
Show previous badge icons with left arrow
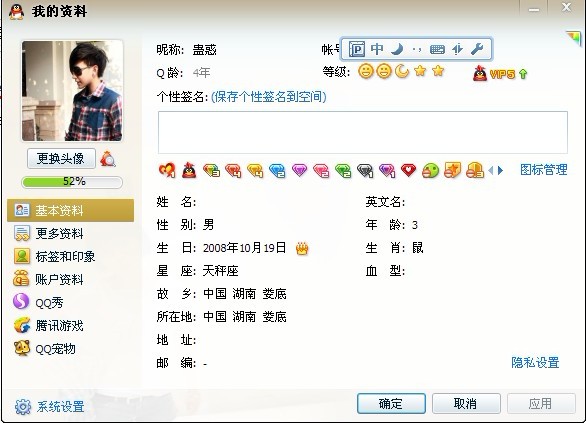491,170
